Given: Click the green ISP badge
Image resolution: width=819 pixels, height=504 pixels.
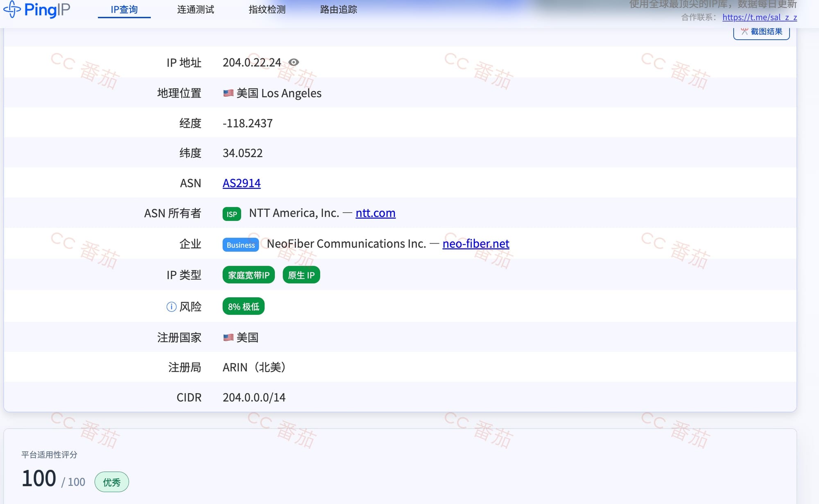Looking at the screenshot, I should 232,214.
